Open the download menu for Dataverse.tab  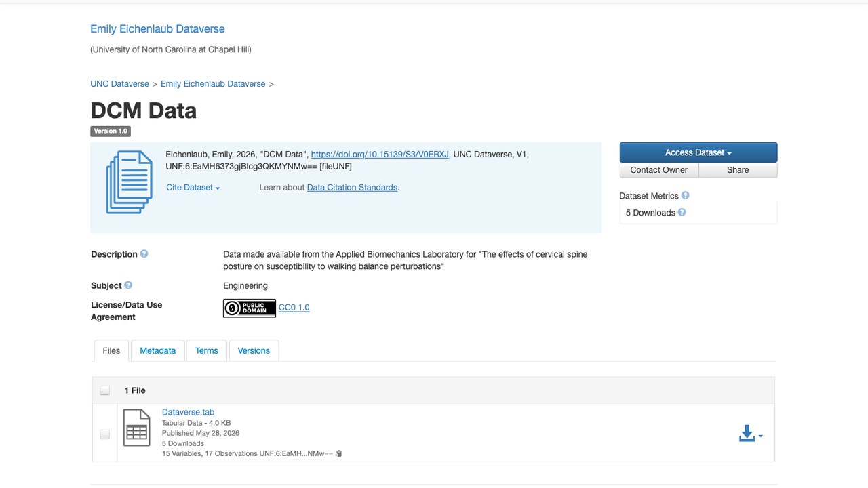pyautogui.click(x=750, y=434)
